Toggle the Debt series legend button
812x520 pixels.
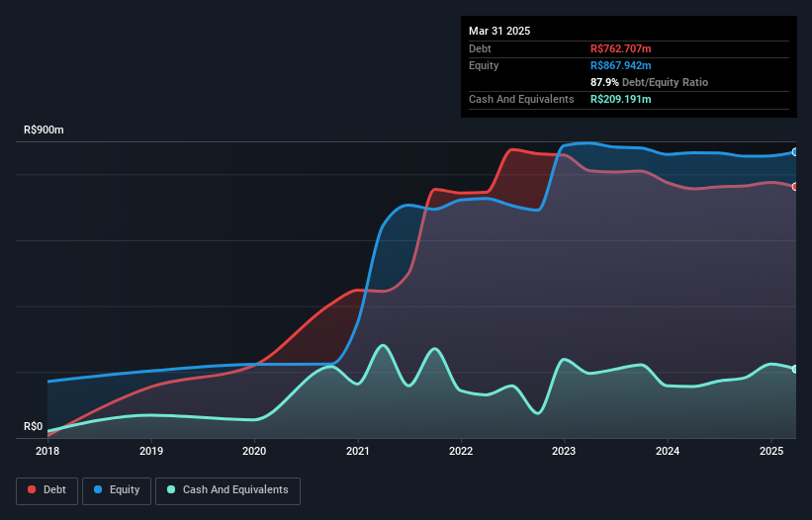46,490
